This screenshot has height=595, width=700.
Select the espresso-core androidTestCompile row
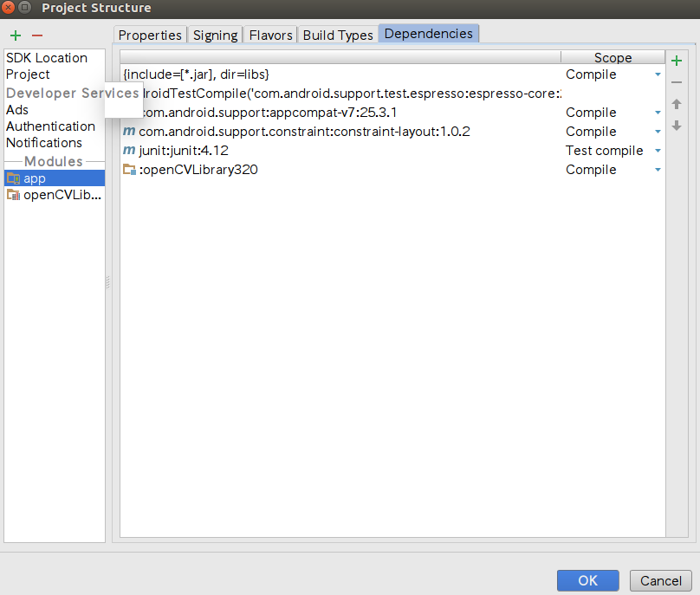click(x=392, y=94)
